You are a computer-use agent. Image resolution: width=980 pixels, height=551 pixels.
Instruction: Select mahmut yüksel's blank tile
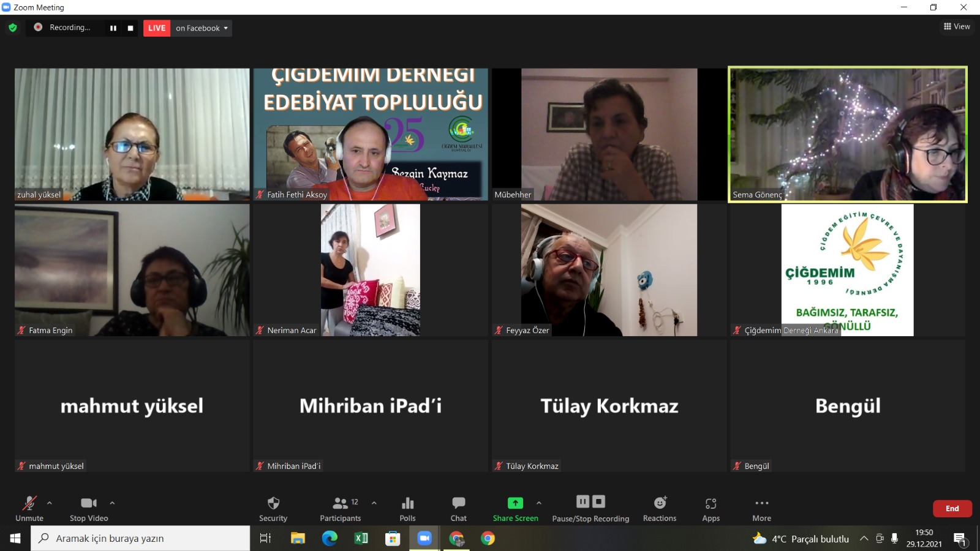[x=132, y=406]
